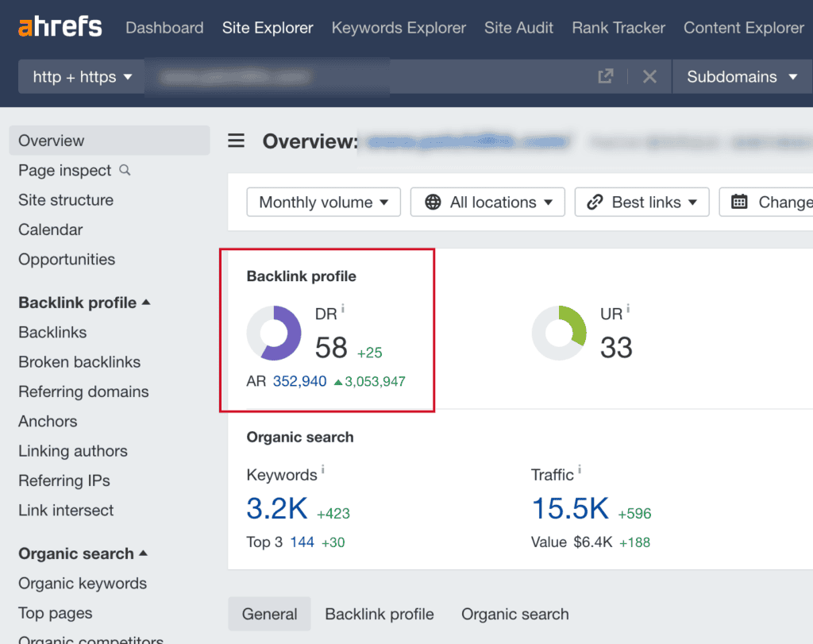Open the Subdomains mode dropdown
Image resolution: width=813 pixels, height=644 pixels.
pos(742,77)
